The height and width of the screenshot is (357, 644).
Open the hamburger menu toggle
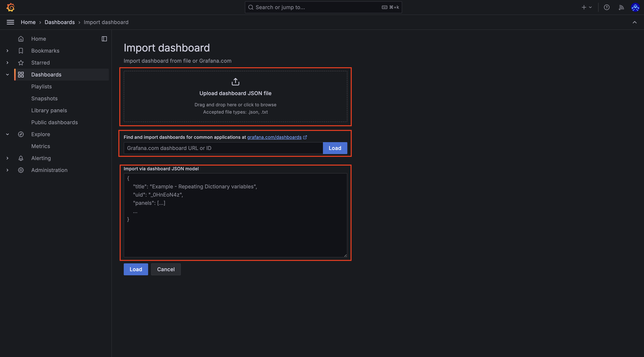point(10,22)
